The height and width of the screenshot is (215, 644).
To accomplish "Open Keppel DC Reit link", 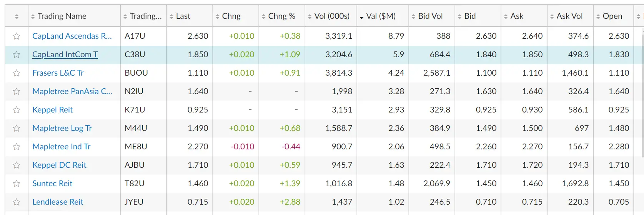I will 59,165.
